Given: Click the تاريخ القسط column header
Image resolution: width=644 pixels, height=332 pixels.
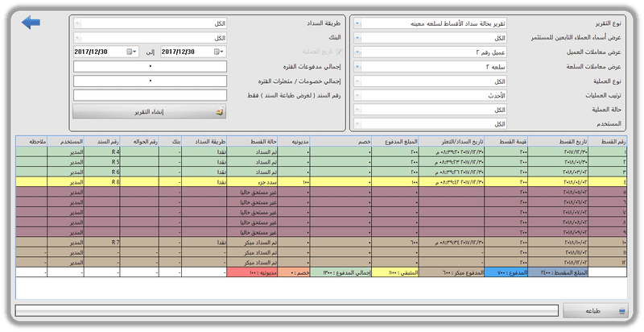Looking at the screenshot, I should point(566,141).
